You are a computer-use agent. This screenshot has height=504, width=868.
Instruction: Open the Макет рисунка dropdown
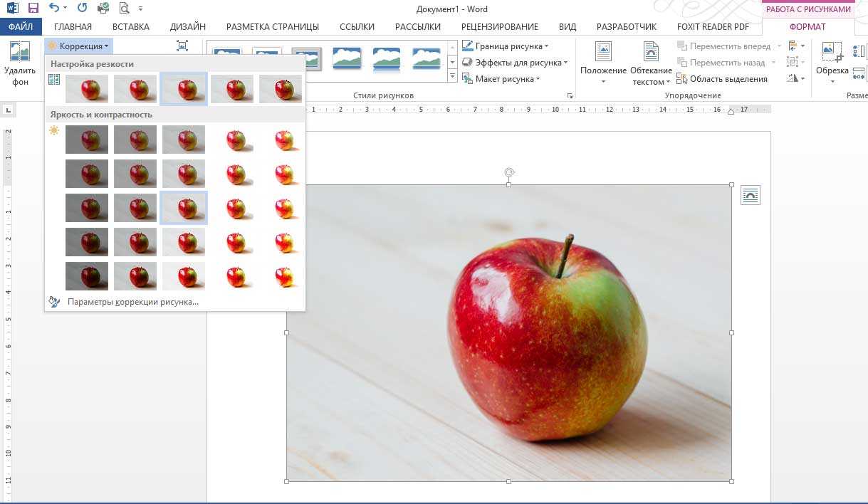[x=501, y=79]
